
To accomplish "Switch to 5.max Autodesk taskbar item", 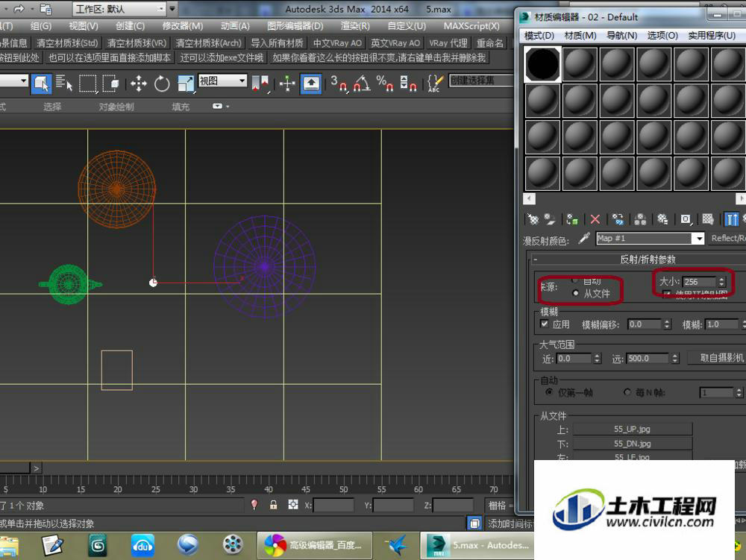I will coord(477,546).
